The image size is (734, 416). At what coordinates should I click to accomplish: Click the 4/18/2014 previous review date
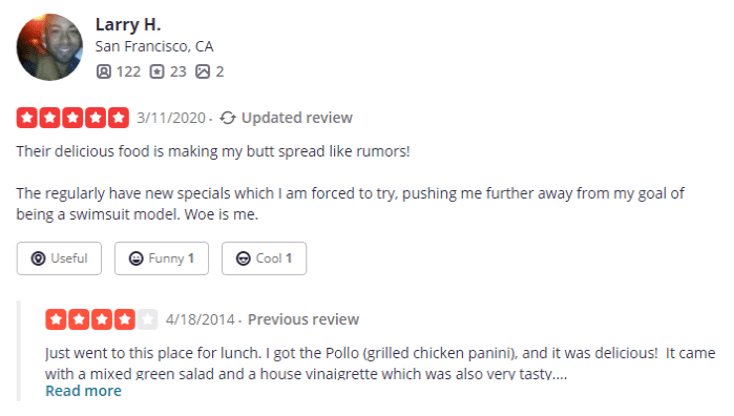[200, 320]
